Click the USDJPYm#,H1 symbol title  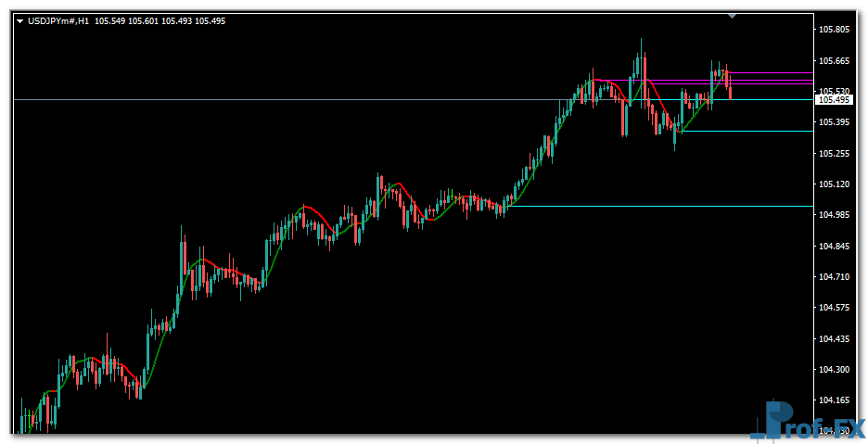pos(58,20)
